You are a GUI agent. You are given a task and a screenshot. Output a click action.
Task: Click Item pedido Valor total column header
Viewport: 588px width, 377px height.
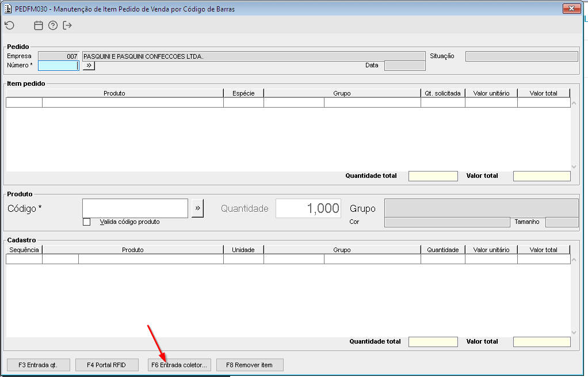pos(543,93)
